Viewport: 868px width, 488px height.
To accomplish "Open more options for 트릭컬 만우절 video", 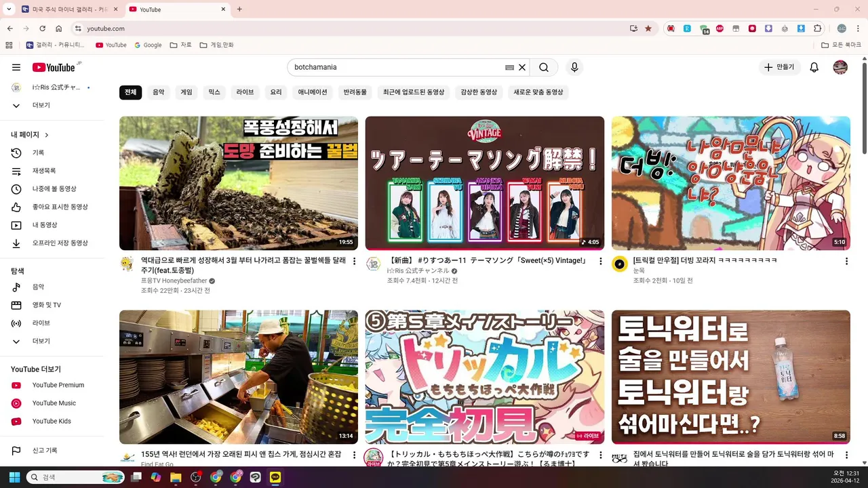I will (x=846, y=262).
